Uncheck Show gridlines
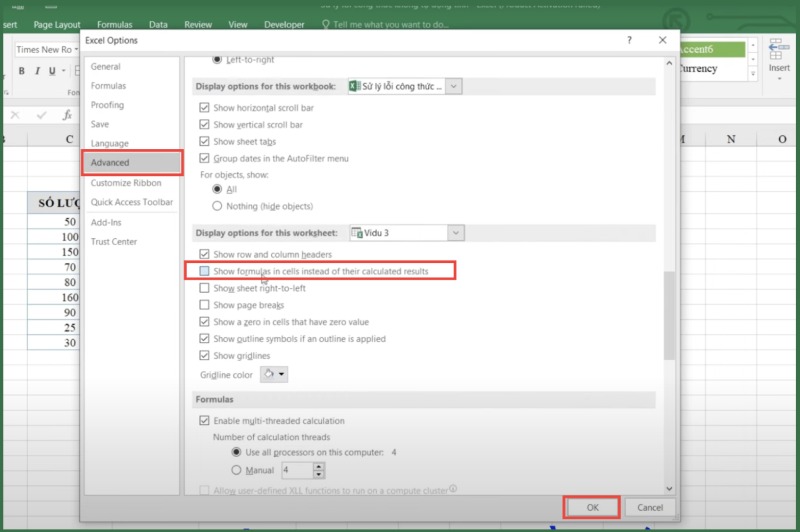This screenshot has height=532, width=800. tap(204, 355)
